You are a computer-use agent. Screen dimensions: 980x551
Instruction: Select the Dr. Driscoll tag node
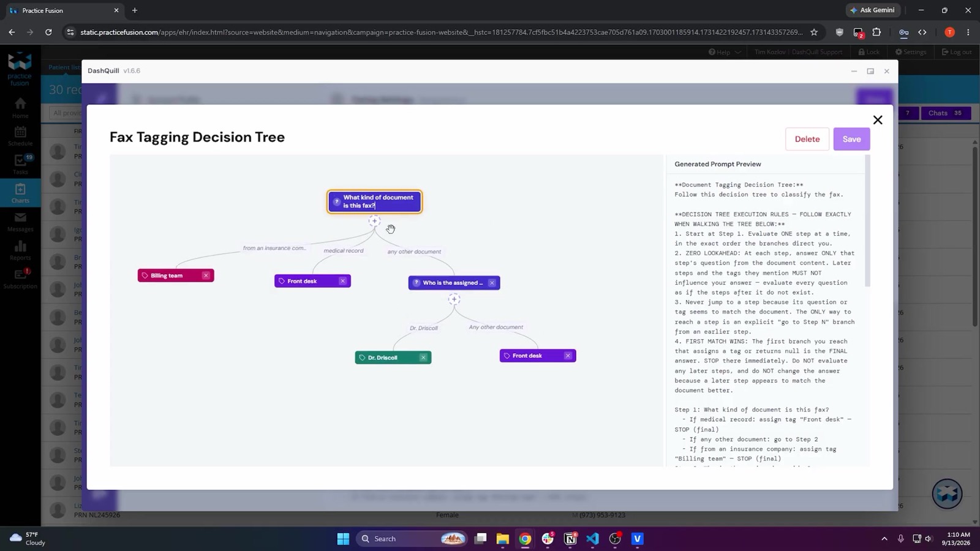click(x=393, y=358)
